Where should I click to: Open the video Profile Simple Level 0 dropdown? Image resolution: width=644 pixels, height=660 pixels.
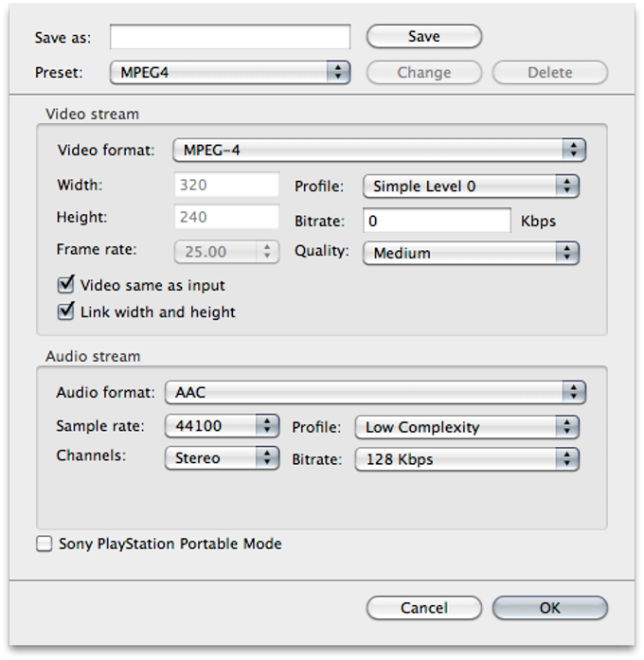click(471, 186)
